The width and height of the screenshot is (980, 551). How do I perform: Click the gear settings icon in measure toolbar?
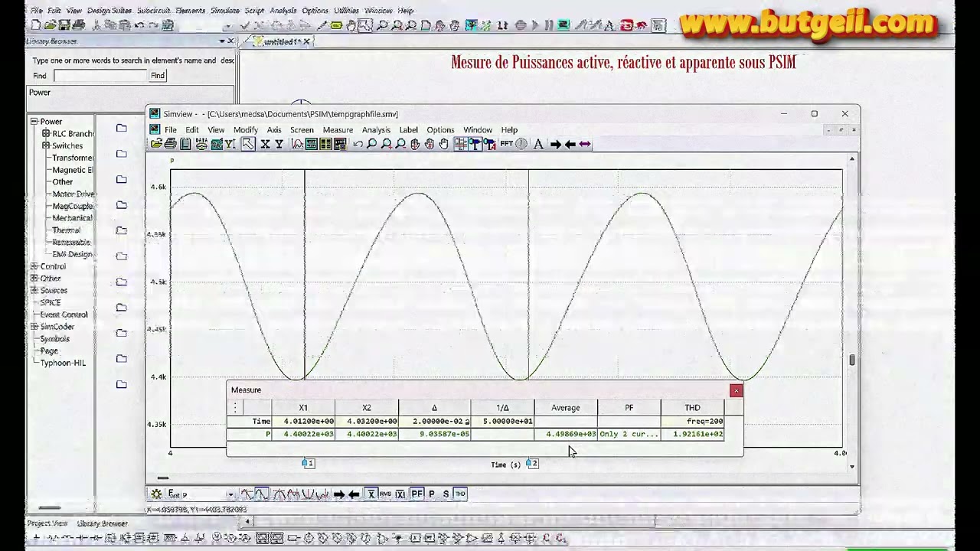(x=156, y=494)
